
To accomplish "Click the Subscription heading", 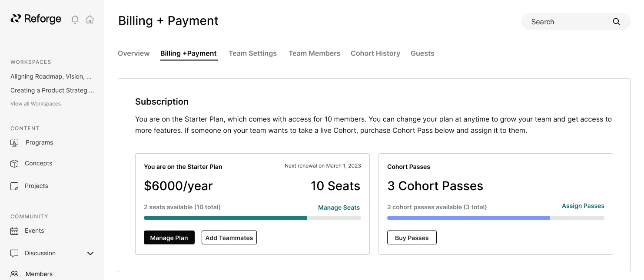I will [x=162, y=102].
